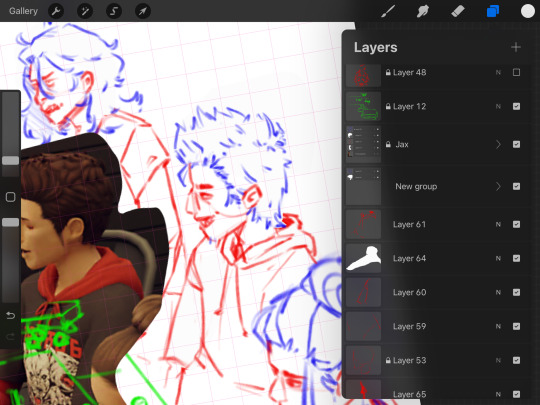Viewport: 540px width, 405px height.
Task: Select Layer 59 thumbnail
Action: point(363,326)
